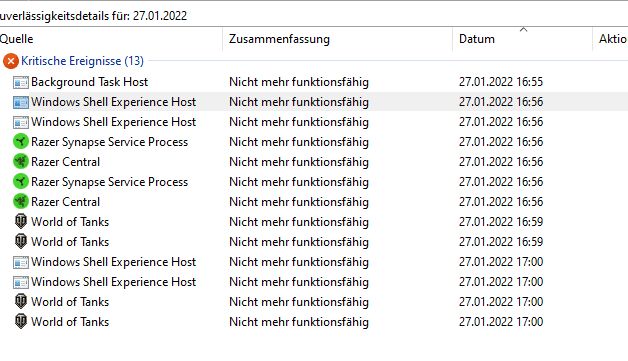Viewport: 628px width, 361px height.
Task: Click the Datum column sort arrow
Action: coord(523,29)
